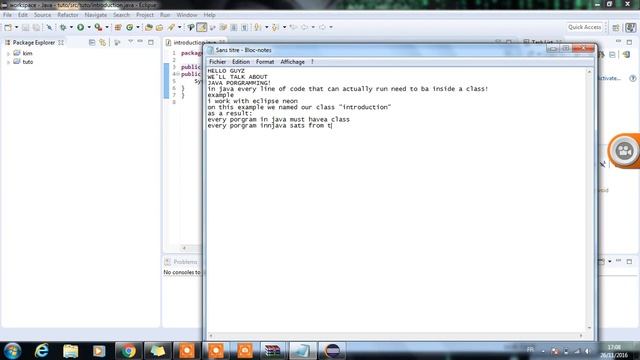
Task: Click the orange screen recorder floating button
Action: (x=624, y=151)
